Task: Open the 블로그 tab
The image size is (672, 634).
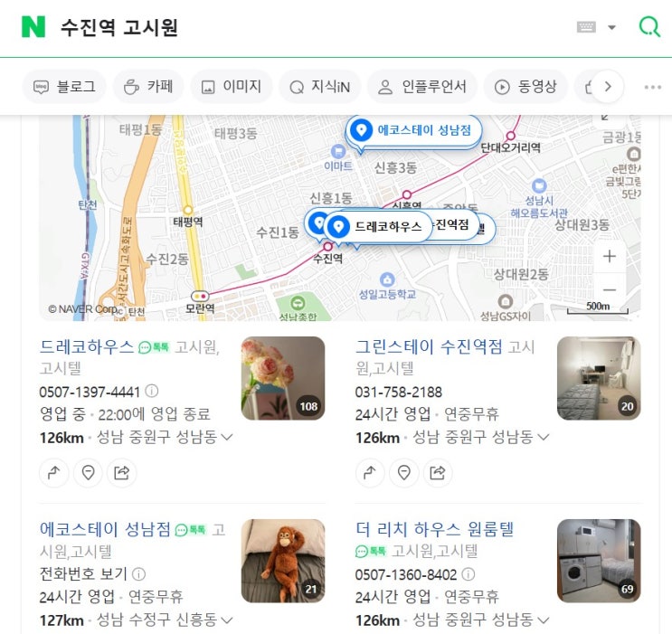Action: [64, 87]
